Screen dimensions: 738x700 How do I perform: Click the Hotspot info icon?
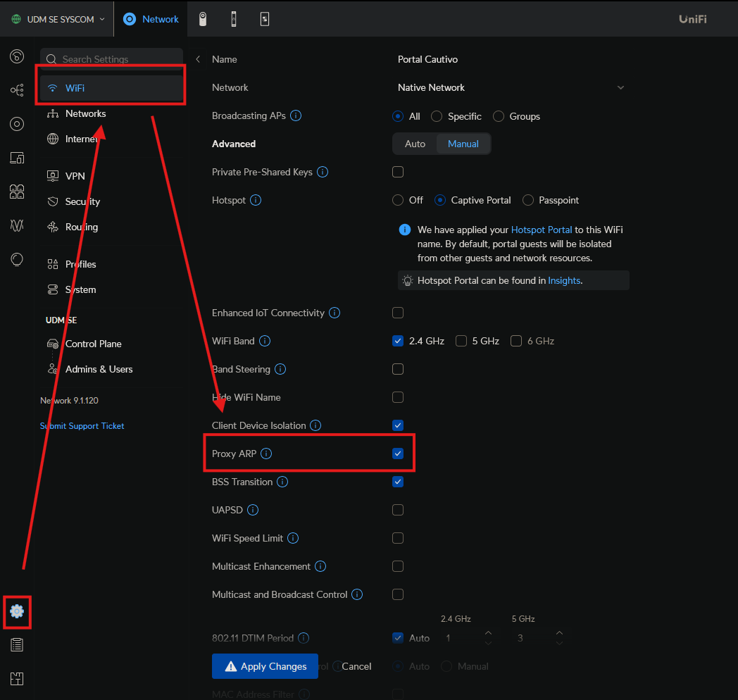pyautogui.click(x=256, y=200)
